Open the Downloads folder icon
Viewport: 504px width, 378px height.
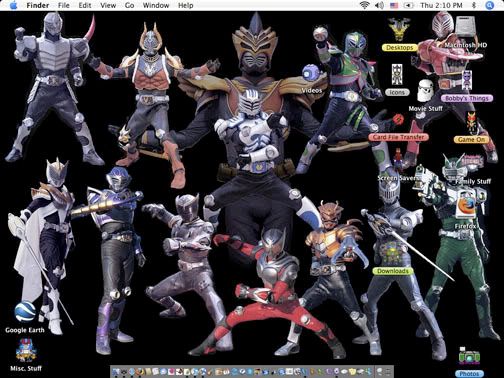393,254
